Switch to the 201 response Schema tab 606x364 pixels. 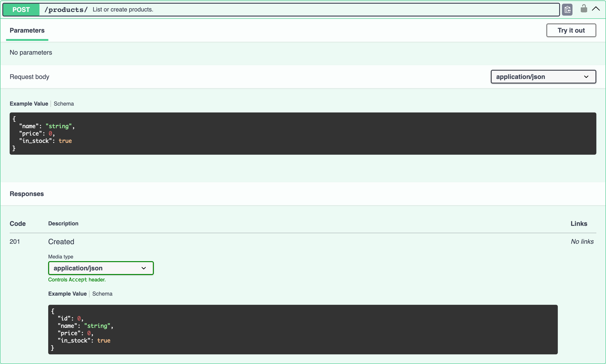tap(102, 294)
